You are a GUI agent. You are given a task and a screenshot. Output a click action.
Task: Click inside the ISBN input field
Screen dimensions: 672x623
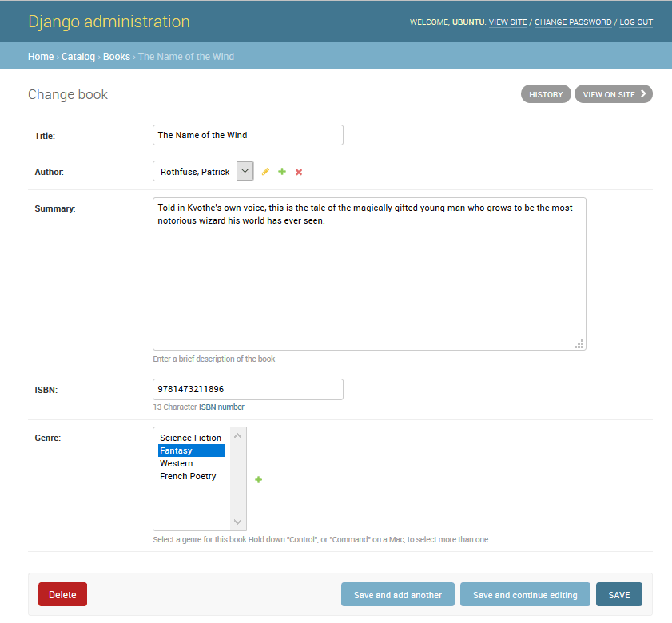point(248,390)
